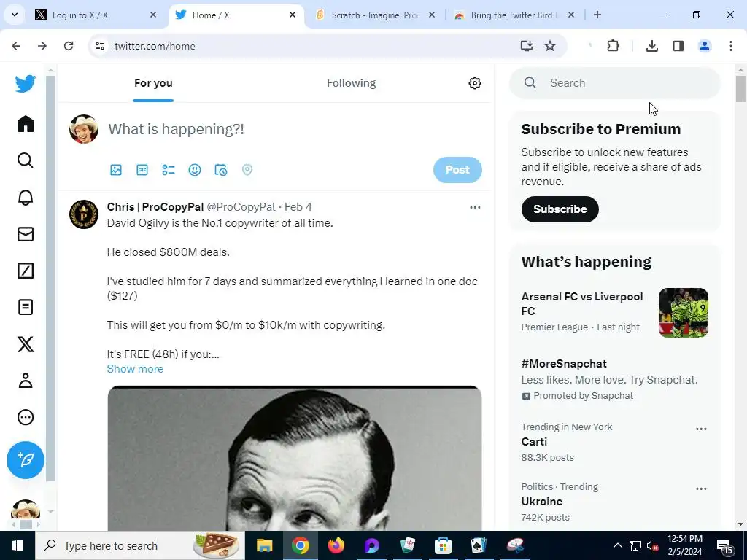Open the slashed-square icon in the sidebar
The height and width of the screenshot is (560, 747).
point(26,271)
